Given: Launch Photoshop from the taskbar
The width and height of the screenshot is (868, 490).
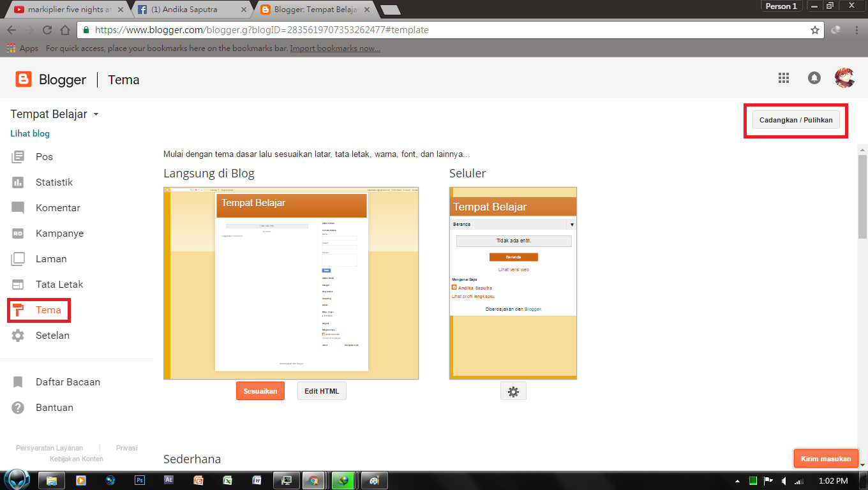Looking at the screenshot, I should coord(140,480).
